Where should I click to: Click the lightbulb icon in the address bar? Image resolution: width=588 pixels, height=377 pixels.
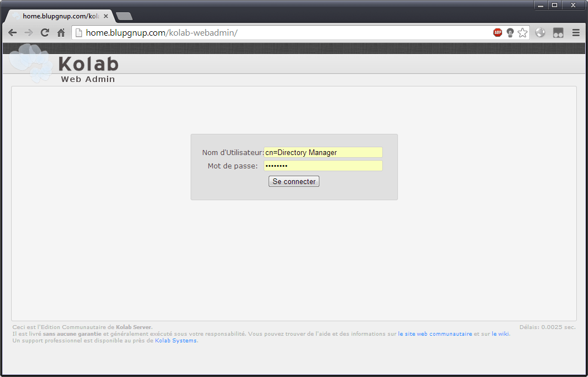(x=510, y=33)
